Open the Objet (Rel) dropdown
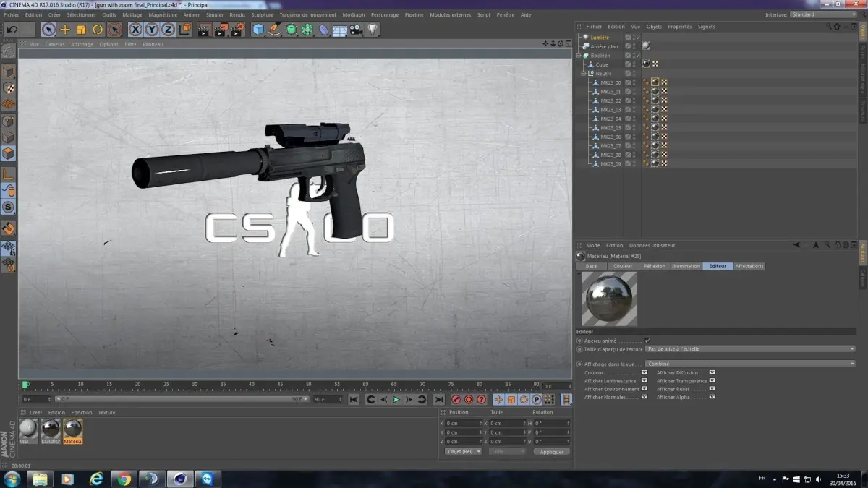The height and width of the screenshot is (488, 868). click(464, 451)
